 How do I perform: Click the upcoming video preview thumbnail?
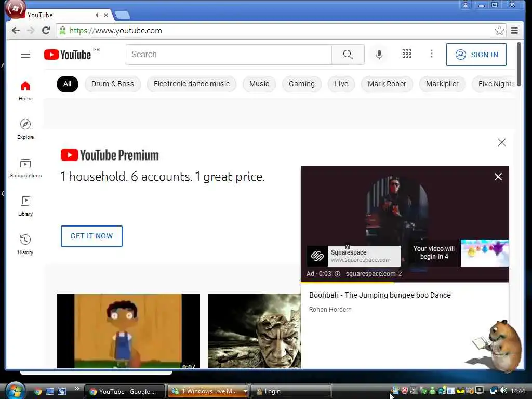tap(485, 253)
